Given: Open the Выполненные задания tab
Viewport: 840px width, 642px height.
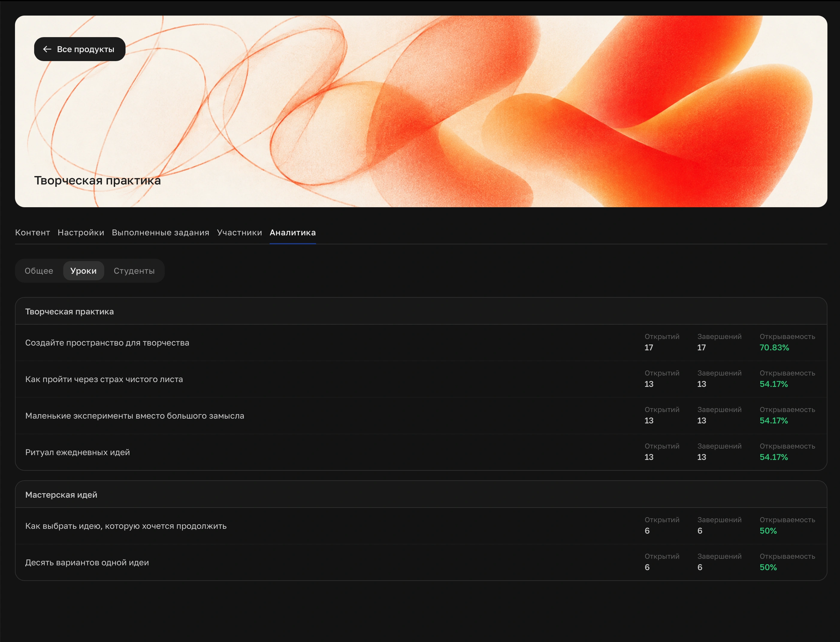Looking at the screenshot, I should click(161, 232).
